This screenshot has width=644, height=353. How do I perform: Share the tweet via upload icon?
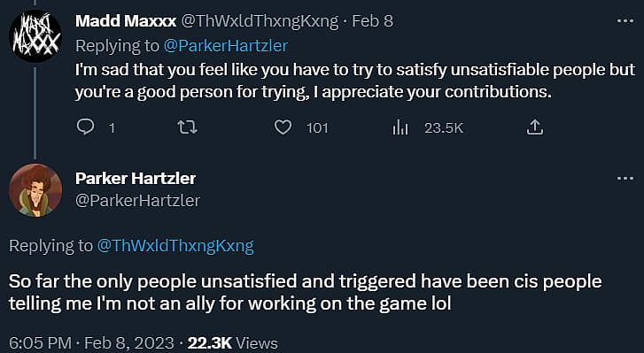point(535,127)
